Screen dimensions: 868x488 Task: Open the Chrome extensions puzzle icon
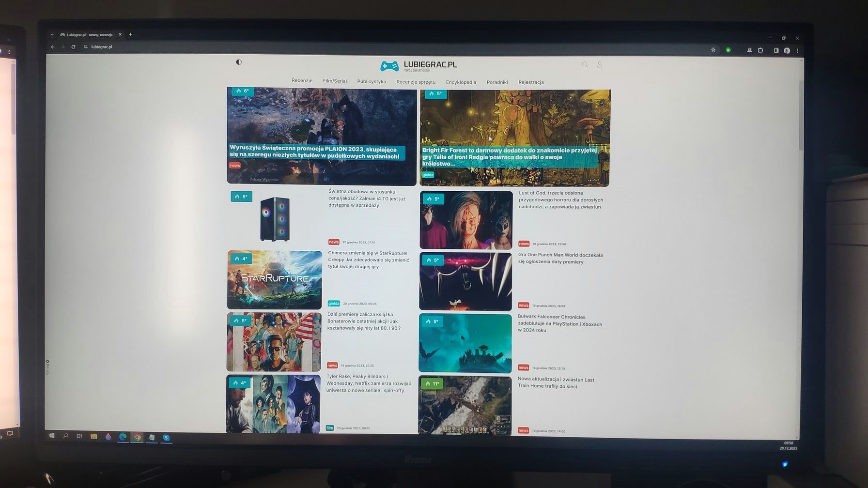(x=760, y=50)
